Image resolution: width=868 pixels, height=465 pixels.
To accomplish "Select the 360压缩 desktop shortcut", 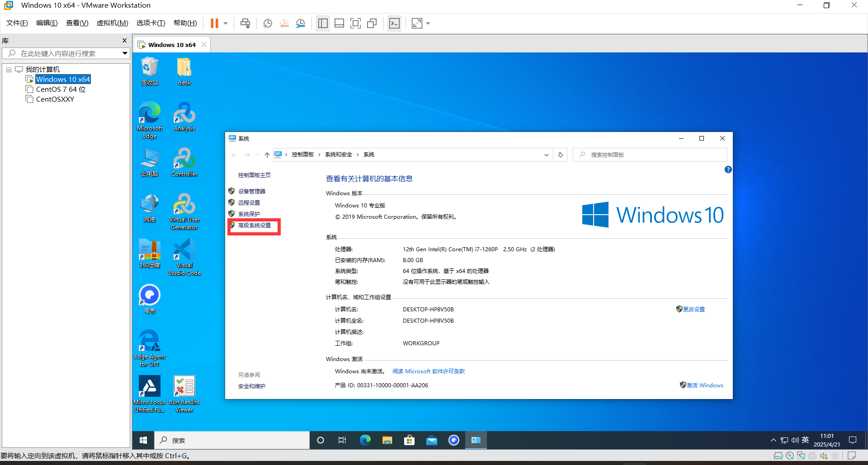I will pos(150,253).
